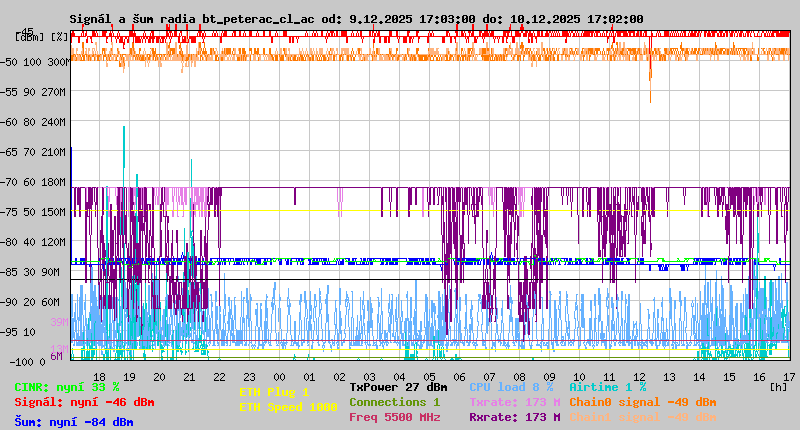800x430 pixels.
Task: Click the pink Txrate legend entry
Action: [x=514, y=402]
